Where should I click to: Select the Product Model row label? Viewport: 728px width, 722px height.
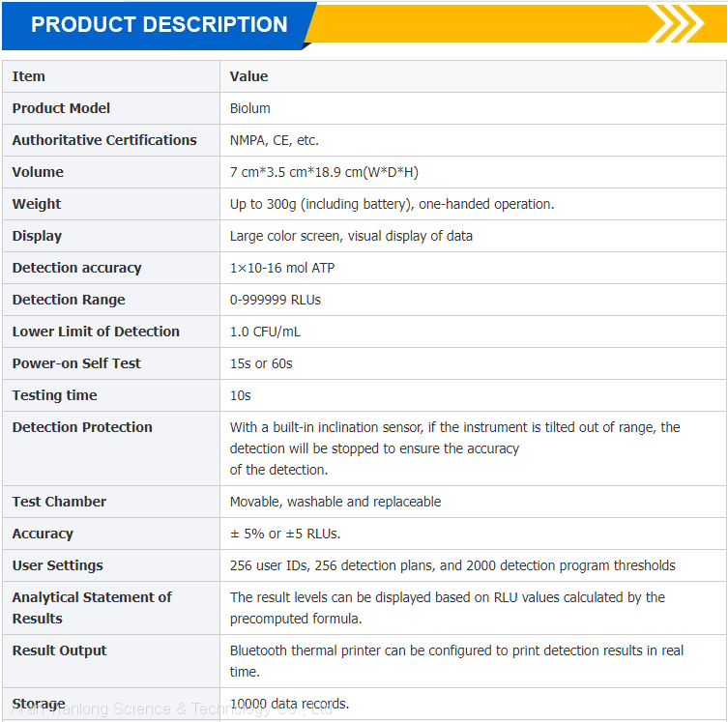click(x=61, y=108)
